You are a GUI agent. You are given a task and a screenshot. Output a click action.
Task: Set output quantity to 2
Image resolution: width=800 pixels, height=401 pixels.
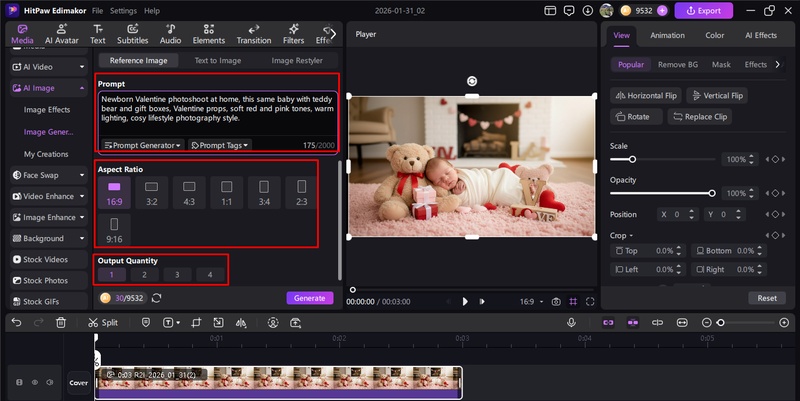(144, 274)
